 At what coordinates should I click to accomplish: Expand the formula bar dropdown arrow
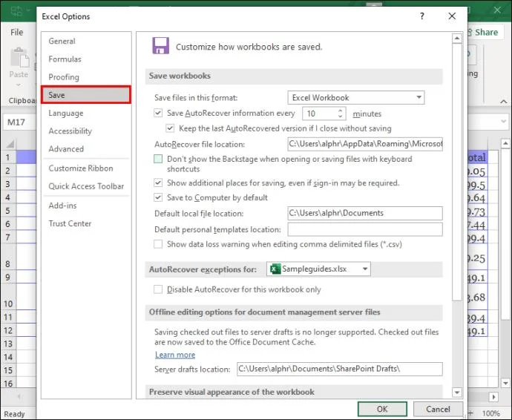pyautogui.click(x=503, y=122)
